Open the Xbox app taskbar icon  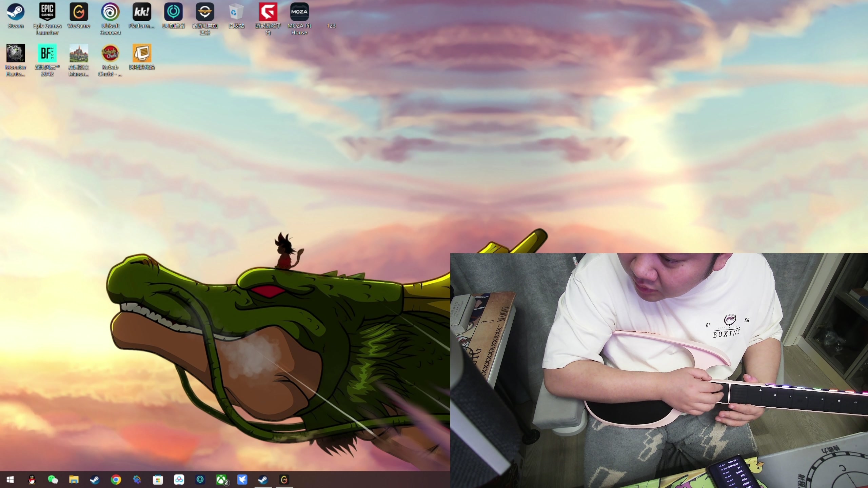click(x=222, y=480)
